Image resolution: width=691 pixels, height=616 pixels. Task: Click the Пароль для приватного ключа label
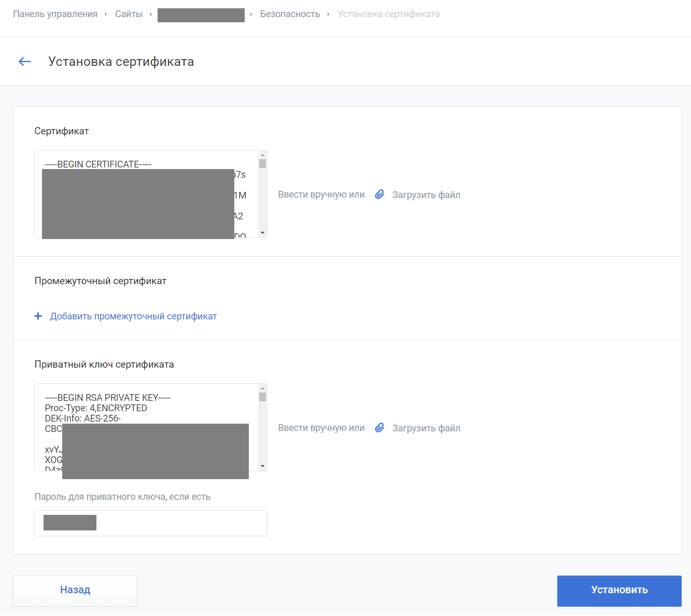[x=122, y=497]
